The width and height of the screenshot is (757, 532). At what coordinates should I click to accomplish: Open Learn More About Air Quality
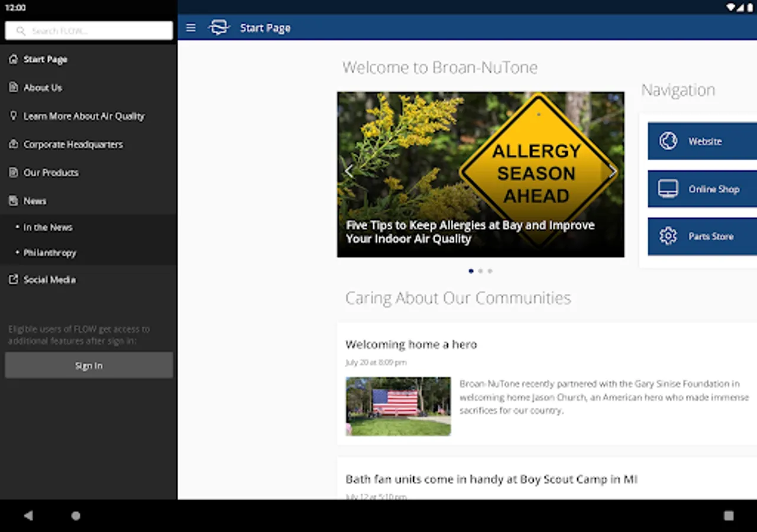(x=89, y=116)
